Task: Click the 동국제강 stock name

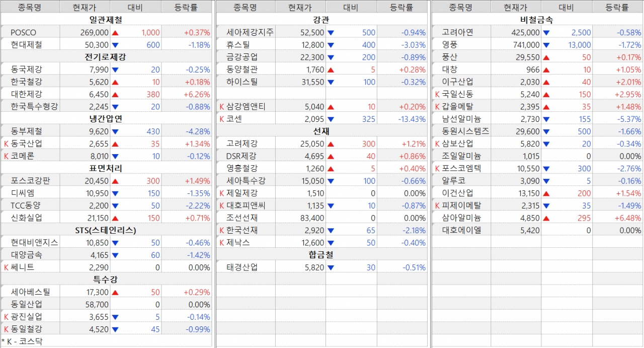Action: click(26, 69)
